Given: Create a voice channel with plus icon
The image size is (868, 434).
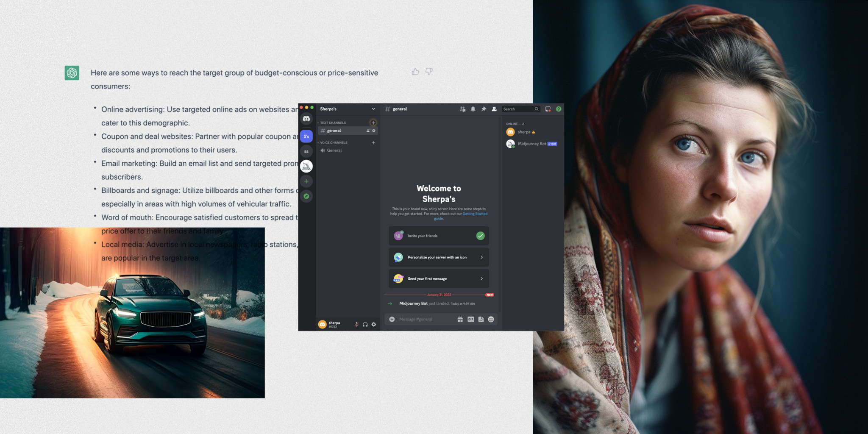Looking at the screenshot, I should pyautogui.click(x=373, y=142).
